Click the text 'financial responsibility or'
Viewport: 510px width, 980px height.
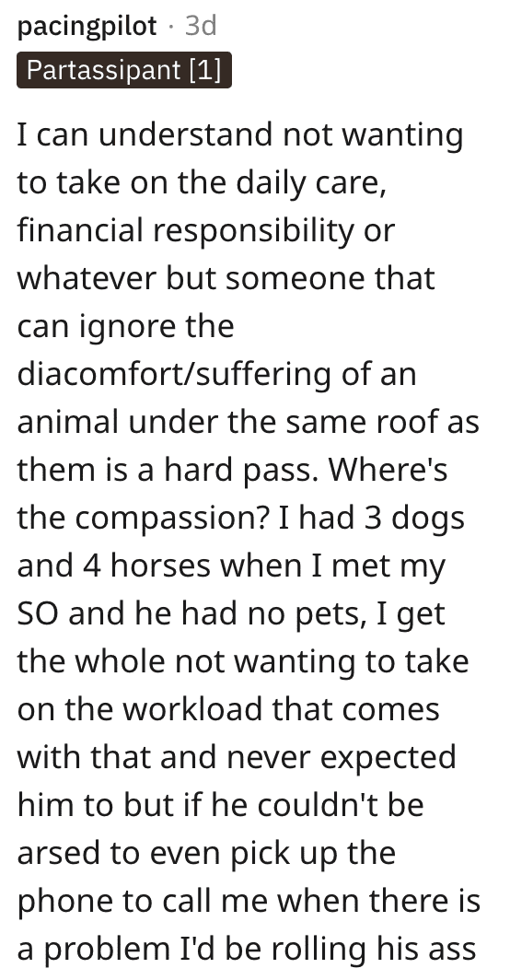[205, 230]
